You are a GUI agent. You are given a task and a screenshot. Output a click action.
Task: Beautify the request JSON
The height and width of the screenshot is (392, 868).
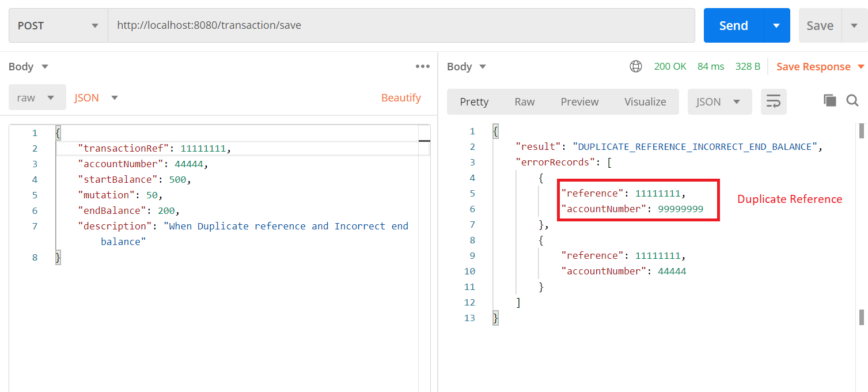(401, 97)
